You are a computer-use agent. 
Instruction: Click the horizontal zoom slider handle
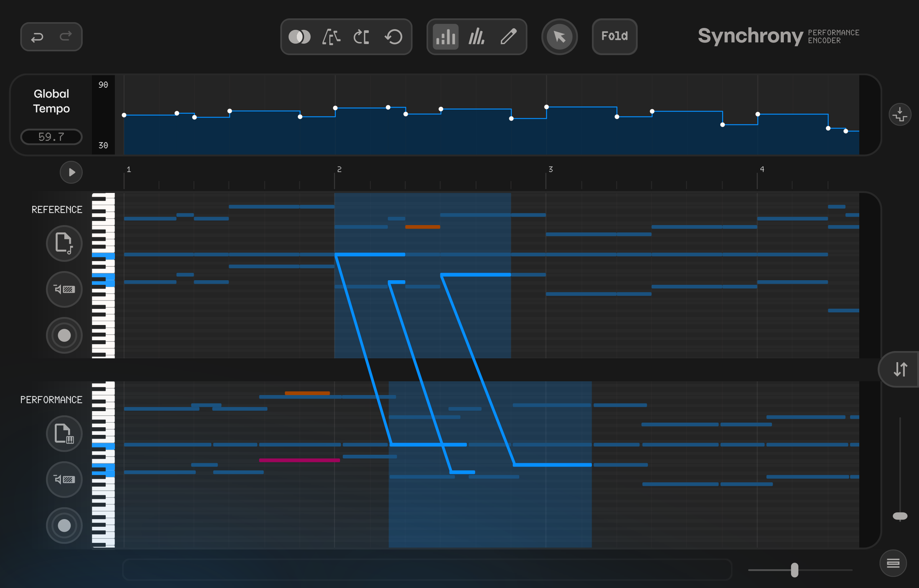795,570
